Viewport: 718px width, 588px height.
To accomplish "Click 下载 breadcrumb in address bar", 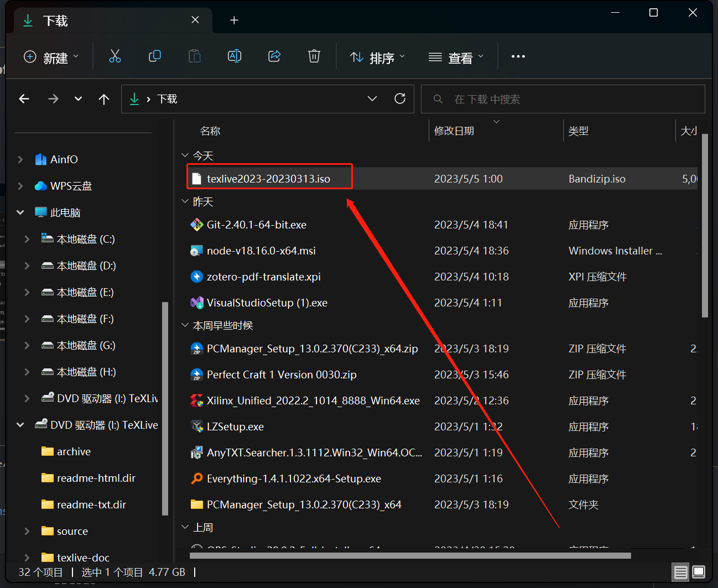I will (167, 99).
